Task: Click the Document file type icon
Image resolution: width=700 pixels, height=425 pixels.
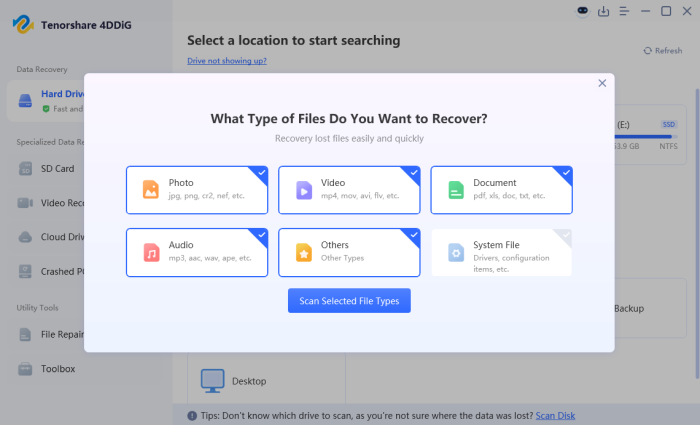Action: click(455, 189)
